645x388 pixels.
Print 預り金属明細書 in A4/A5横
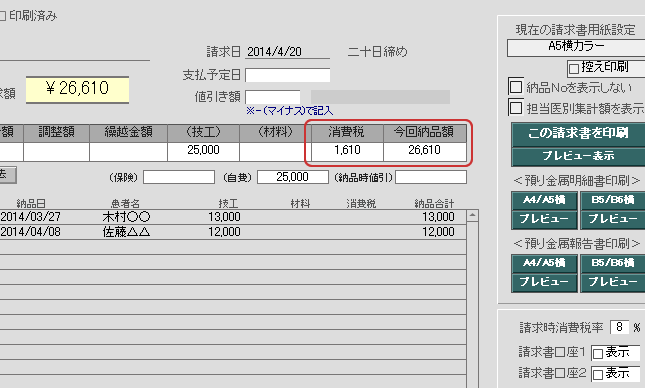(x=544, y=200)
